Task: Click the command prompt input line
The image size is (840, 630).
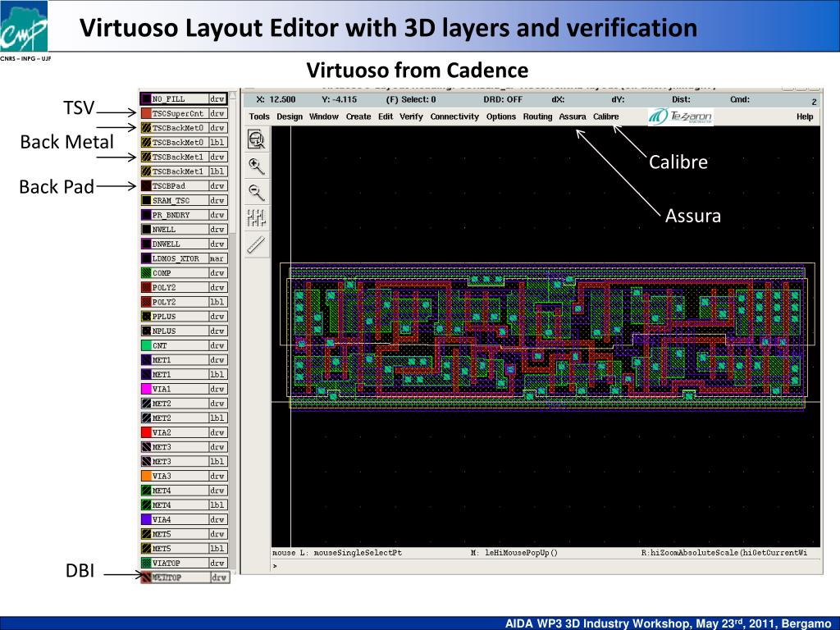Action: point(541,565)
